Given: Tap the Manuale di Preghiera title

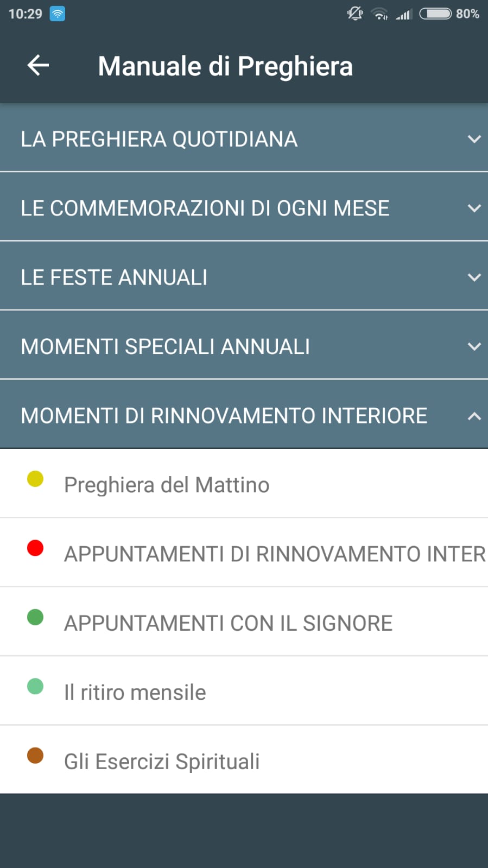Looking at the screenshot, I should pos(225,66).
